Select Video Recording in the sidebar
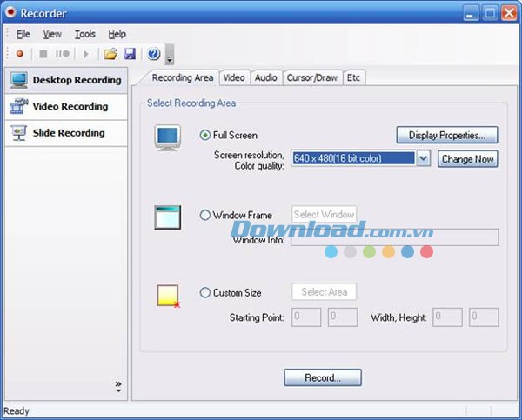 pos(70,107)
